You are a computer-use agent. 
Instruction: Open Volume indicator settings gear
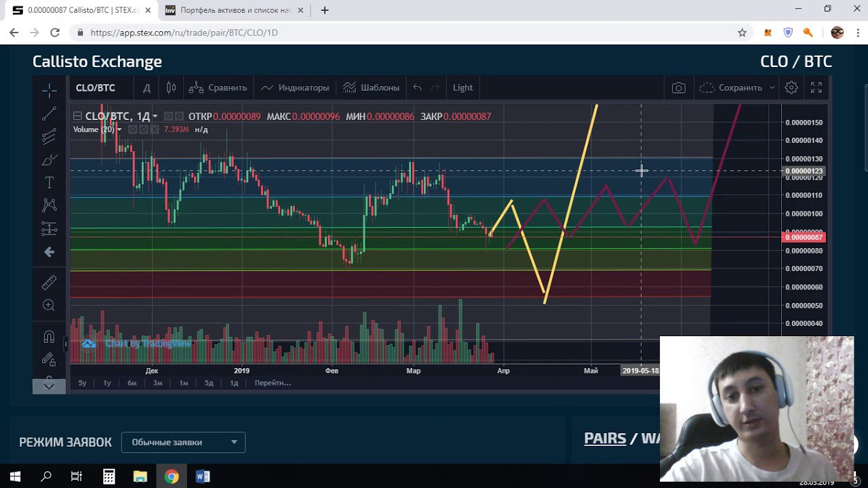(143, 129)
